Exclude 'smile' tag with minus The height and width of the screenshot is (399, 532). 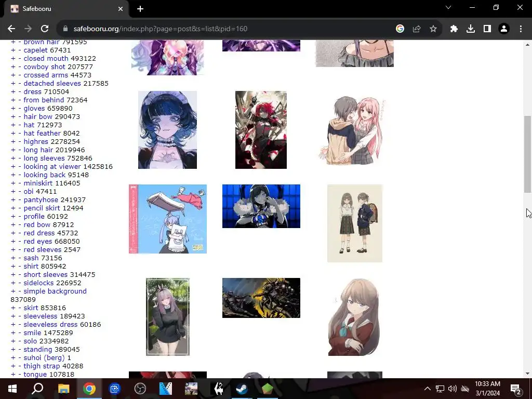pos(20,333)
